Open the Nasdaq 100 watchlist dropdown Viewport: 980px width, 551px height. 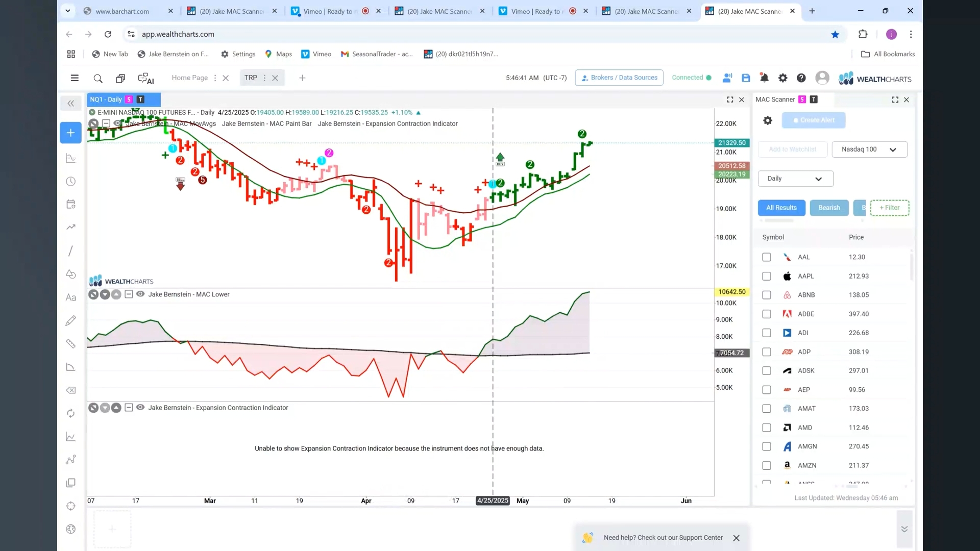[869, 149]
